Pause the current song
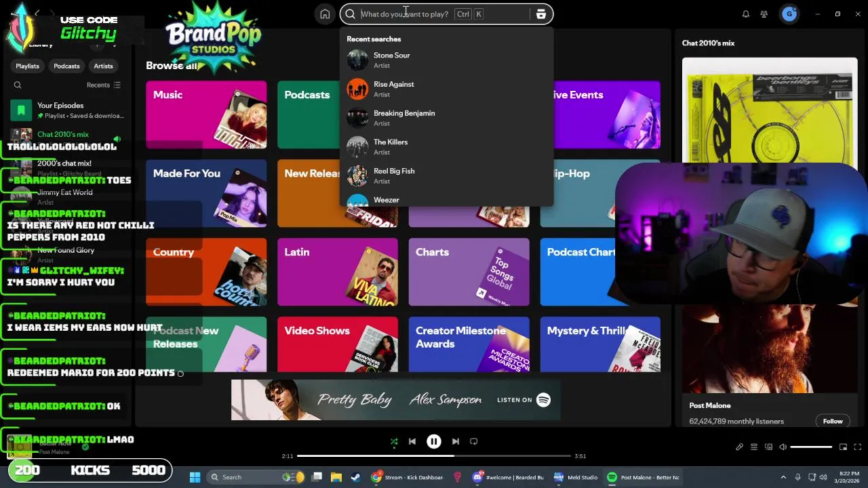868x488 pixels. click(434, 441)
